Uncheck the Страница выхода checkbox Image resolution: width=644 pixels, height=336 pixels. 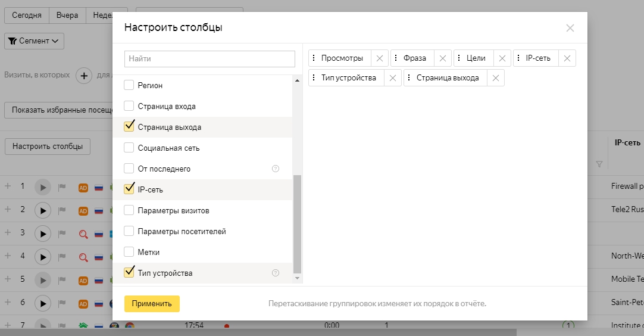coord(129,127)
